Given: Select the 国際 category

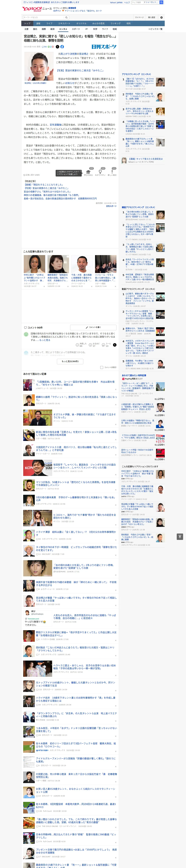Looking at the screenshot, I should tap(44, 29).
